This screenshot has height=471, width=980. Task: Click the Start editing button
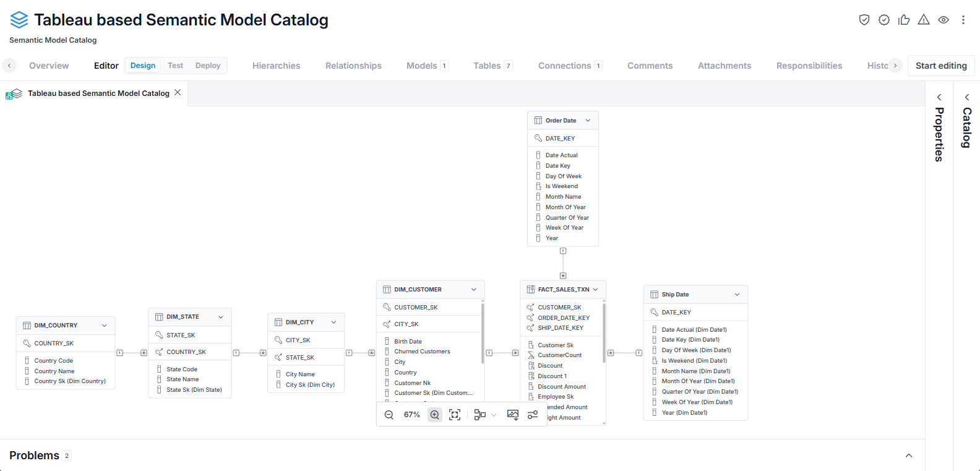click(941, 66)
